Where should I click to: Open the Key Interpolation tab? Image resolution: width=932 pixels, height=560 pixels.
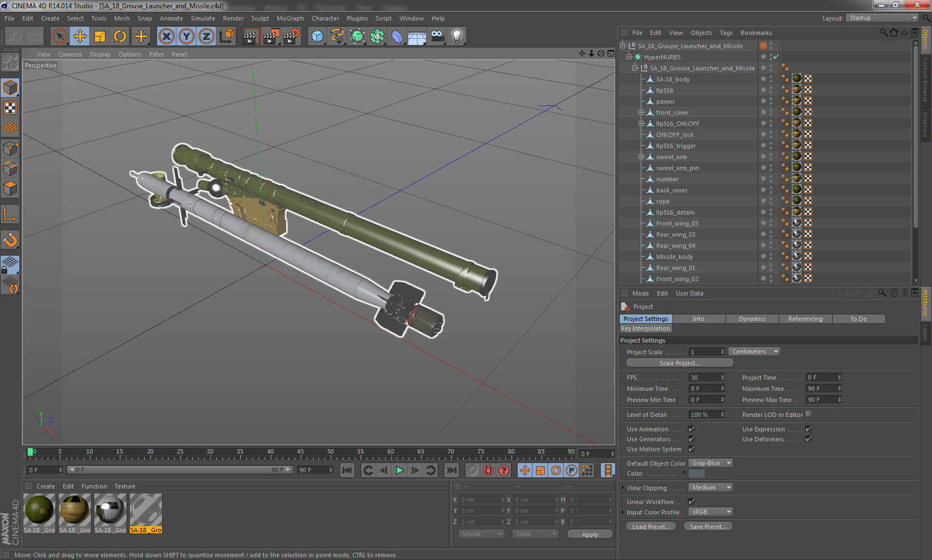pos(645,328)
